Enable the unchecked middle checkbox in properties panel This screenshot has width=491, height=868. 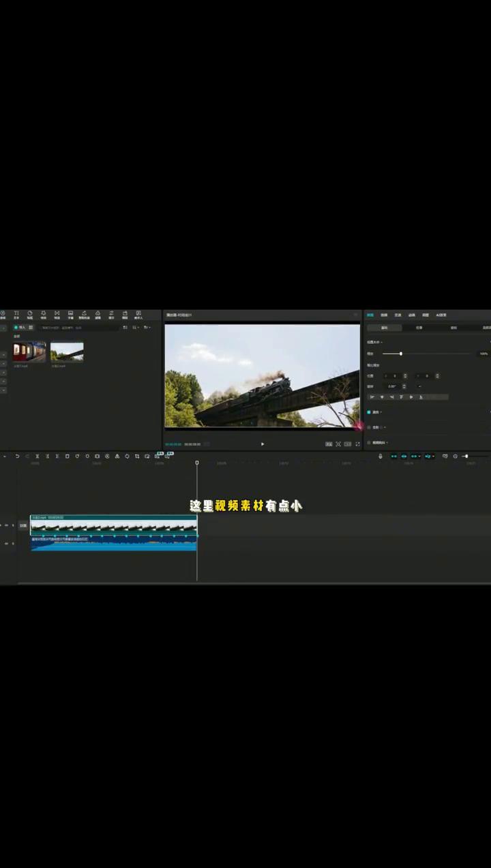tap(369, 427)
